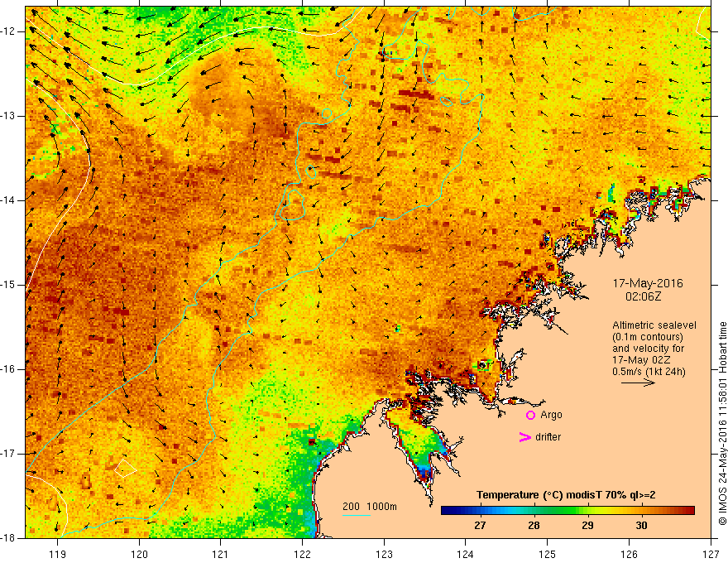Click the colorbar tick label 28
This screenshot has width=728, height=563.
[534, 526]
